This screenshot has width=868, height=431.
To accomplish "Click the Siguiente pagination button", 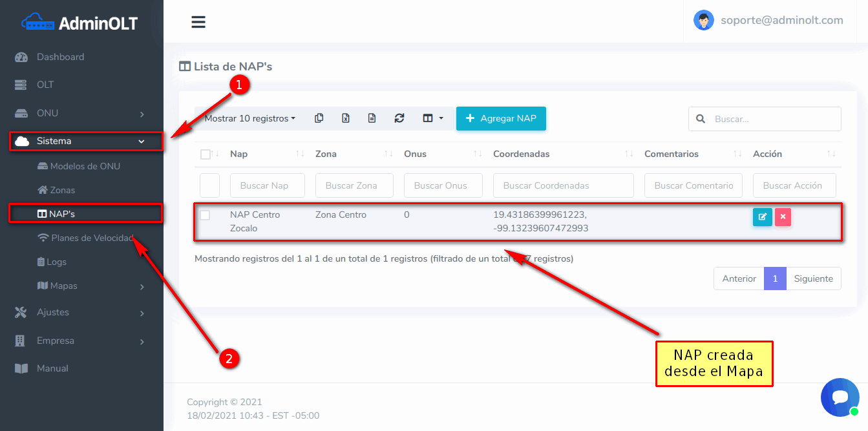I will (x=813, y=279).
